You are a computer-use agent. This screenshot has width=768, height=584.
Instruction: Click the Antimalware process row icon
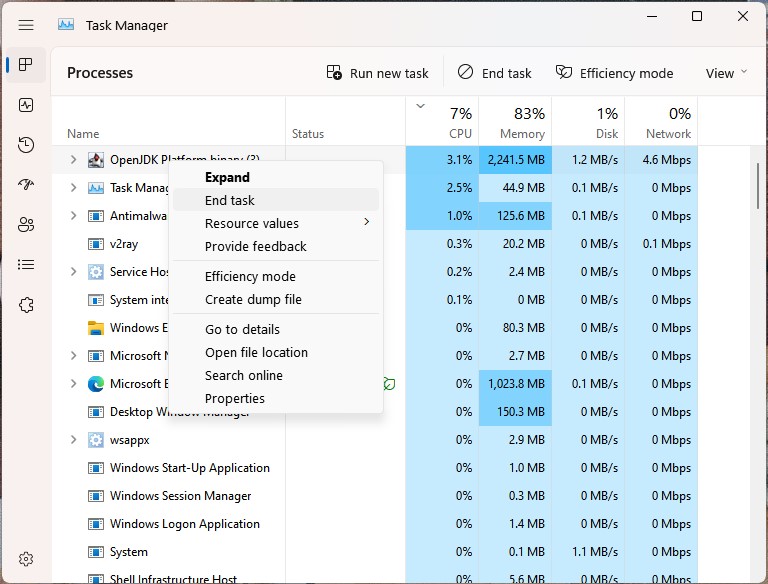[96, 216]
